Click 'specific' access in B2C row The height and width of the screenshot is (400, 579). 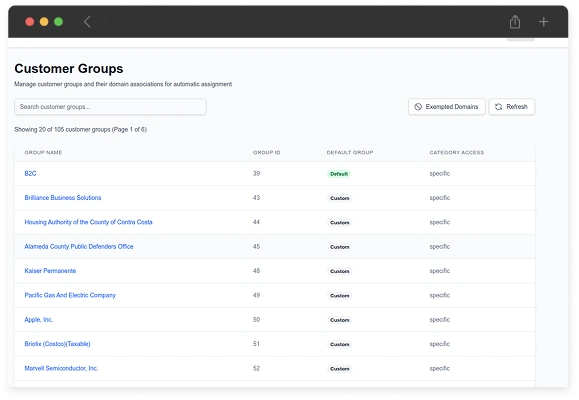click(439, 174)
